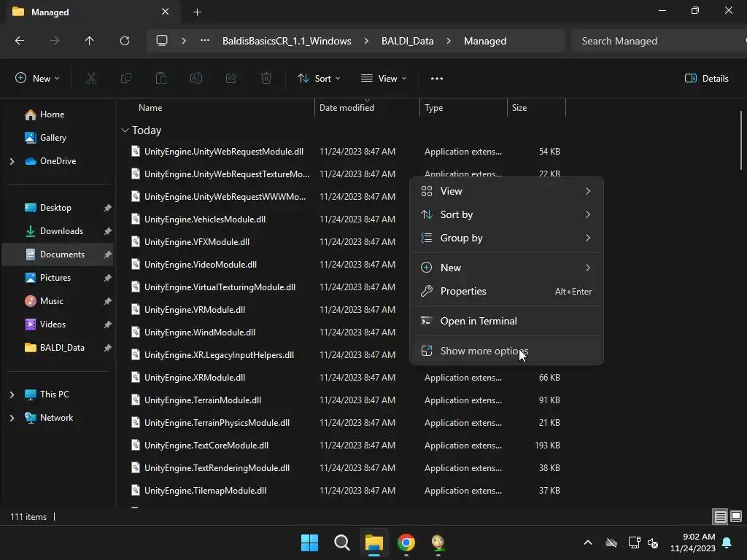
Task: Click the Delete trash can icon
Action: coord(266,79)
